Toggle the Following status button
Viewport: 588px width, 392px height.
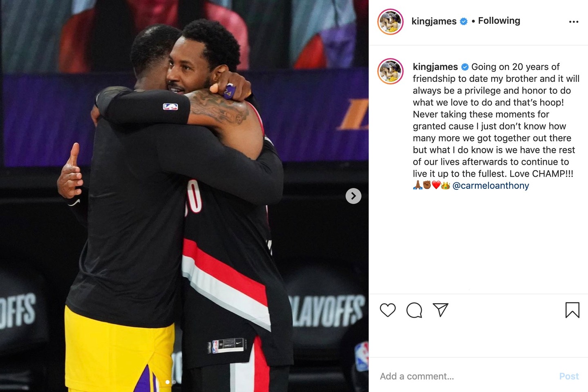[499, 20]
